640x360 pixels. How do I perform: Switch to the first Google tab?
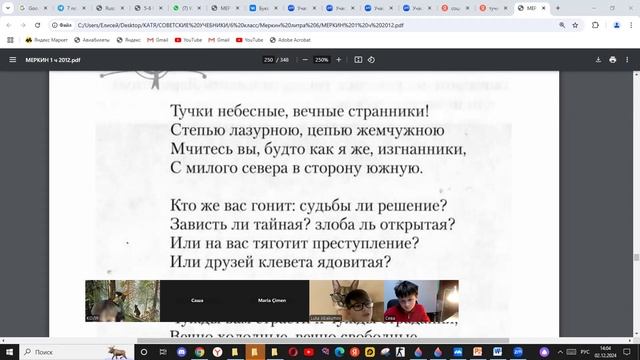(33, 8)
